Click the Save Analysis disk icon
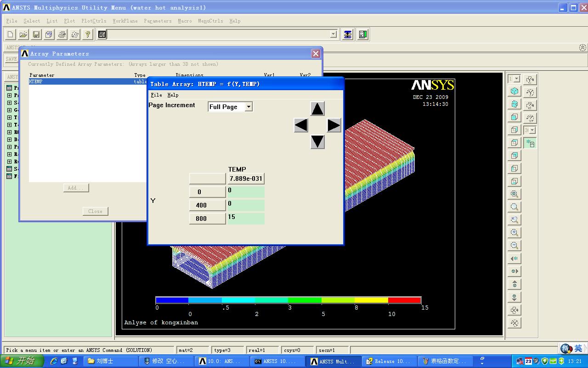Screen dimensions: 588x368 point(36,34)
